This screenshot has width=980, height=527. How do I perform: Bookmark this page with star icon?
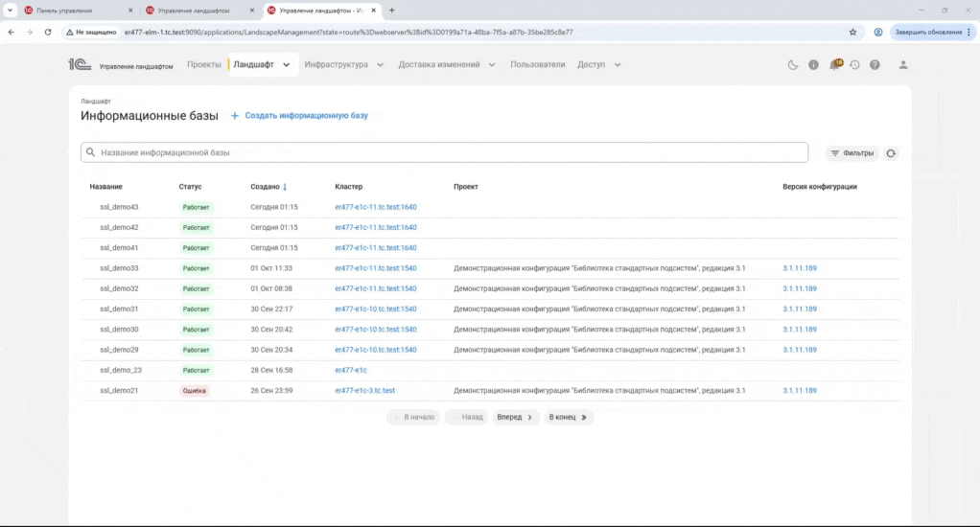[852, 32]
